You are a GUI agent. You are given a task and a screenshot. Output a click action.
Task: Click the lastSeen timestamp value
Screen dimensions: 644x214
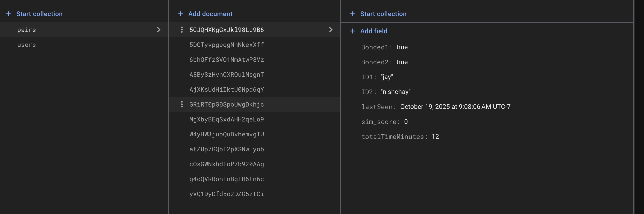pos(455,107)
